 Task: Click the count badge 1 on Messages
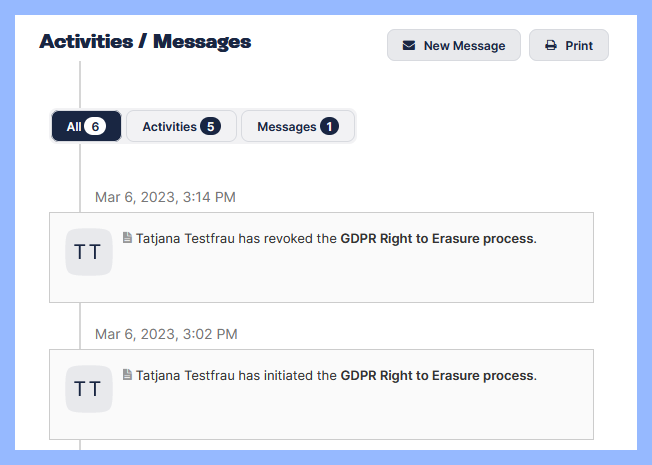(329, 127)
